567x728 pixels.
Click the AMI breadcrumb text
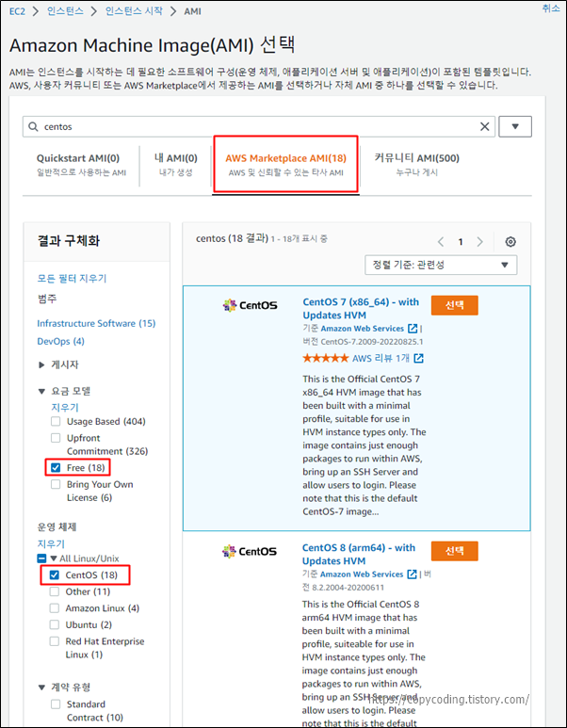coord(192,11)
